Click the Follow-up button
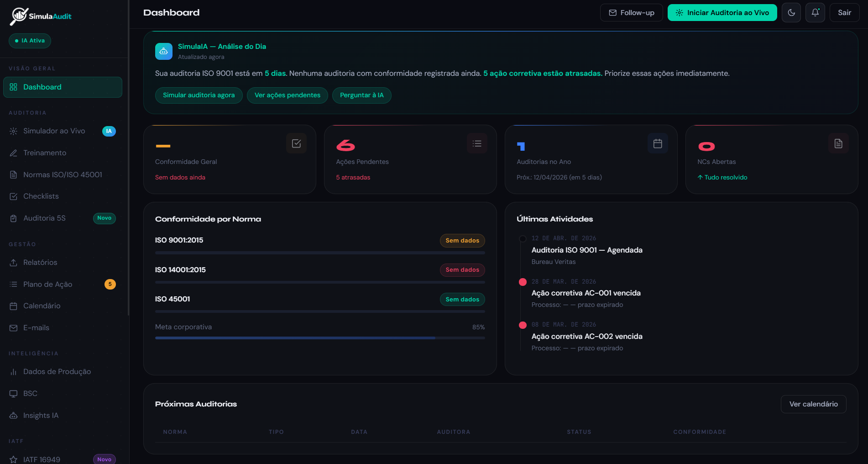Viewport: 868px width, 464px height. pos(632,13)
